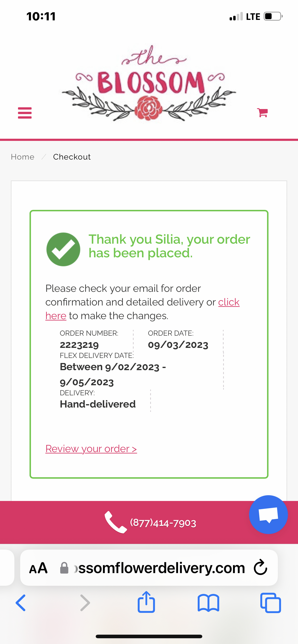The height and width of the screenshot is (644, 298).
Task: Open the hamburger navigation menu
Action: [24, 113]
